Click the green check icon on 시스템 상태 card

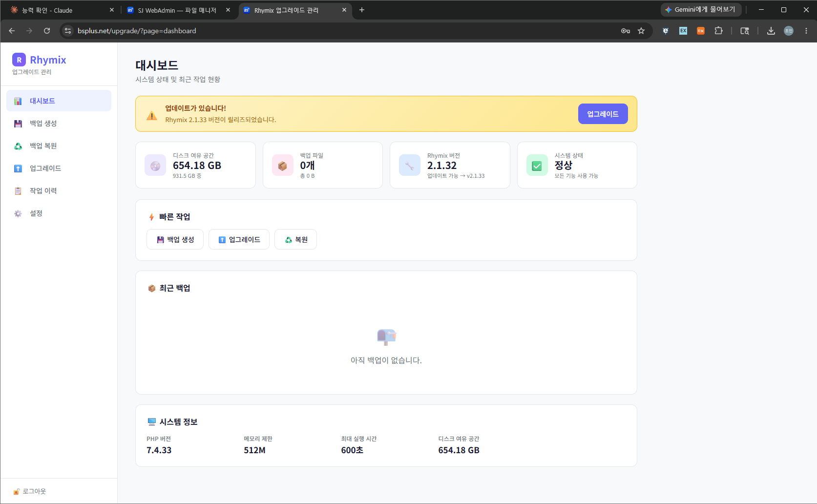(x=537, y=165)
